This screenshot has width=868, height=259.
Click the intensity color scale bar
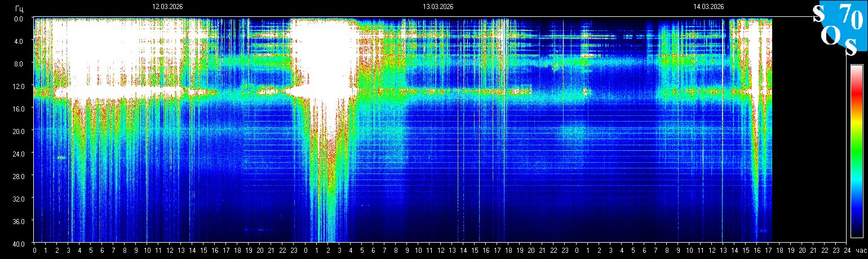click(856, 151)
